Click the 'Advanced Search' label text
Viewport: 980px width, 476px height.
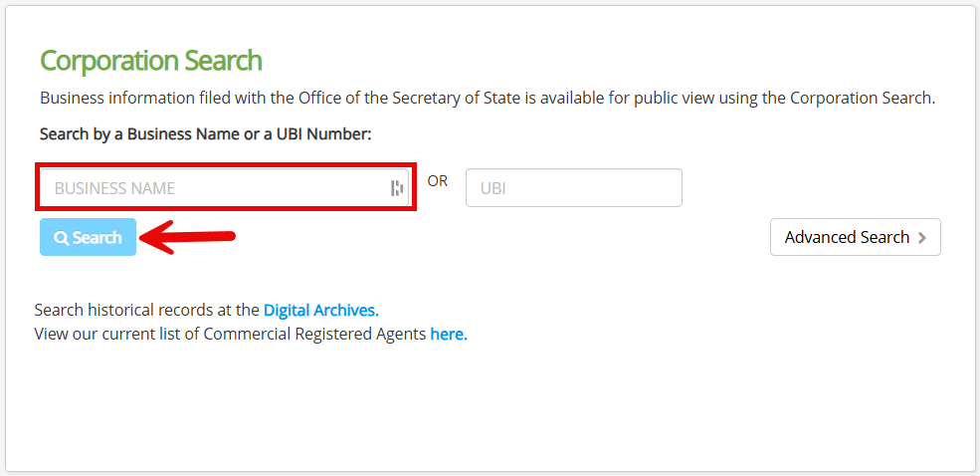coord(847,237)
